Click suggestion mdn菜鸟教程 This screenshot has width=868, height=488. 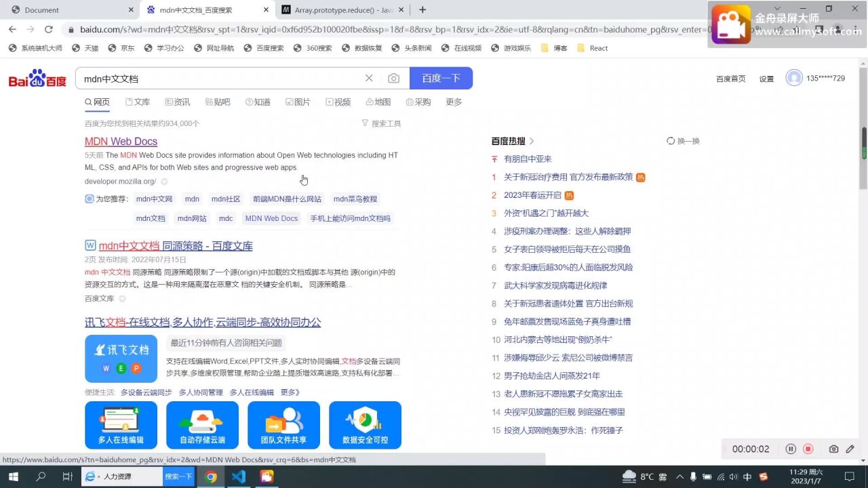pos(355,199)
